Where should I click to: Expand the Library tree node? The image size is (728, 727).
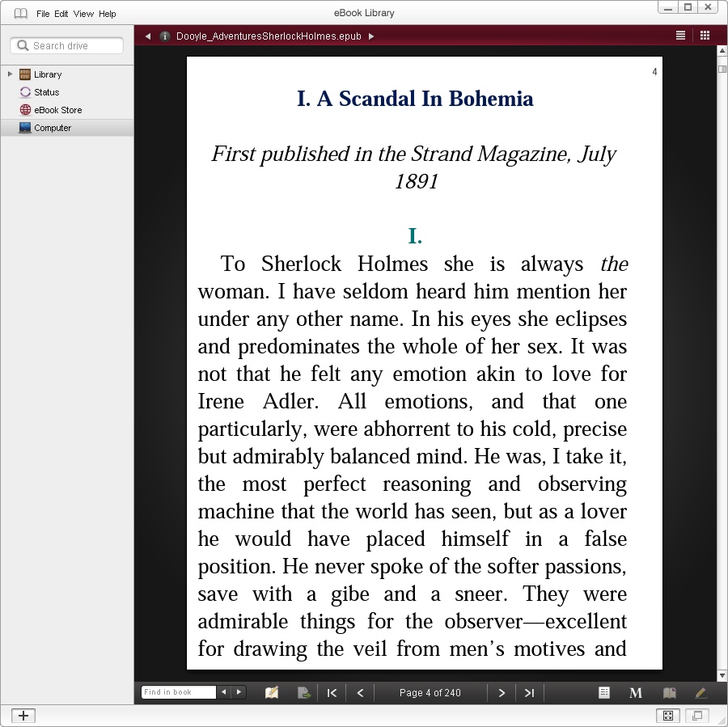coord(10,74)
